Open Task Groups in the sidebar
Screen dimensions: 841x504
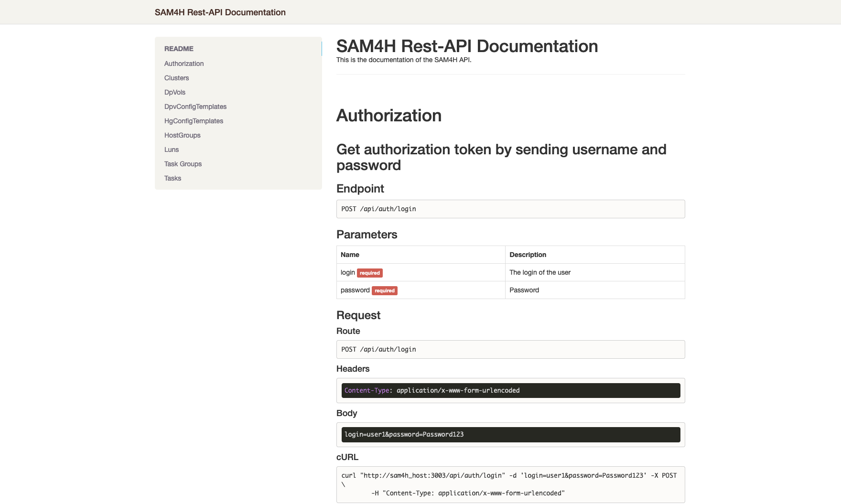pos(183,164)
